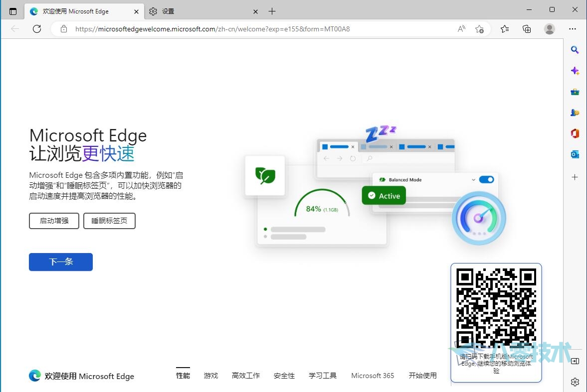587x392 pixels.
Task: Go back to the previous page
Action: (15, 29)
